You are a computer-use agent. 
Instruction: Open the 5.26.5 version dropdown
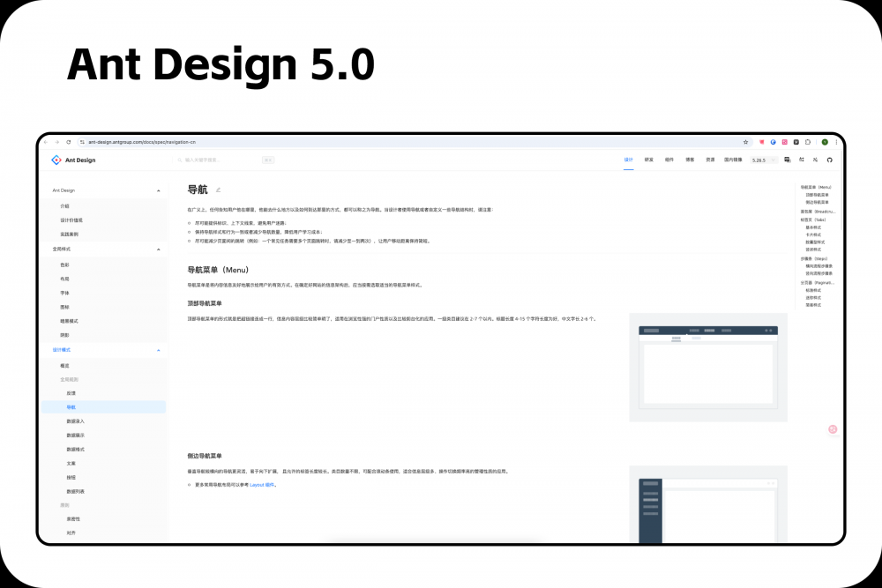coord(763,160)
